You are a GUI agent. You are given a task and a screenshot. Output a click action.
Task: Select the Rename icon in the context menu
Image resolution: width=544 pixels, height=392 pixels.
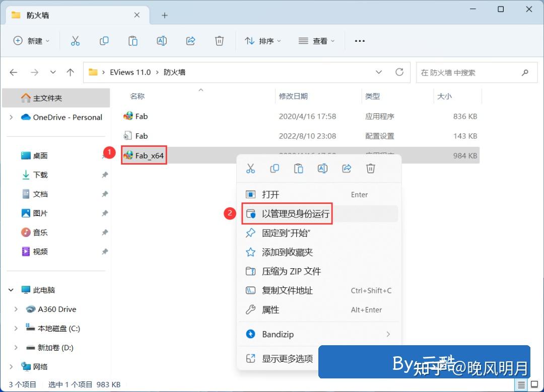pyautogui.click(x=322, y=169)
